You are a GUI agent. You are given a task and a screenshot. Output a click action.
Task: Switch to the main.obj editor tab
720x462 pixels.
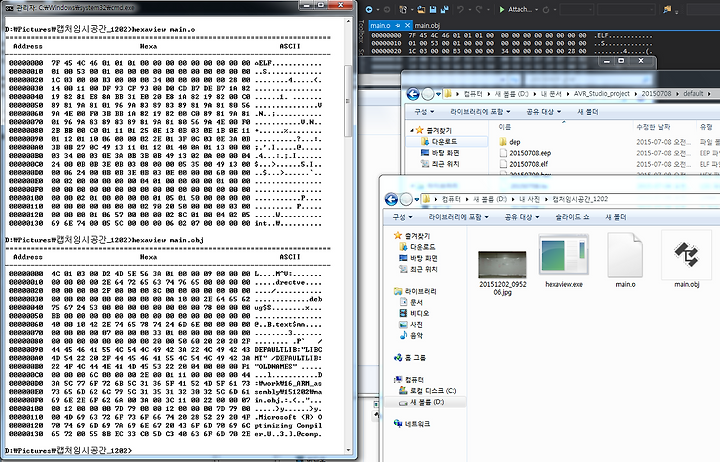(427, 26)
